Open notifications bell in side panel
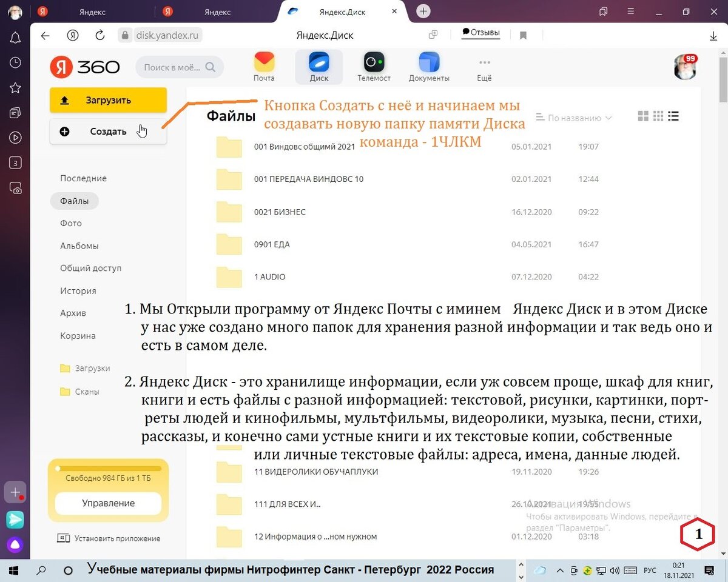This screenshot has width=728, height=582. (15, 39)
